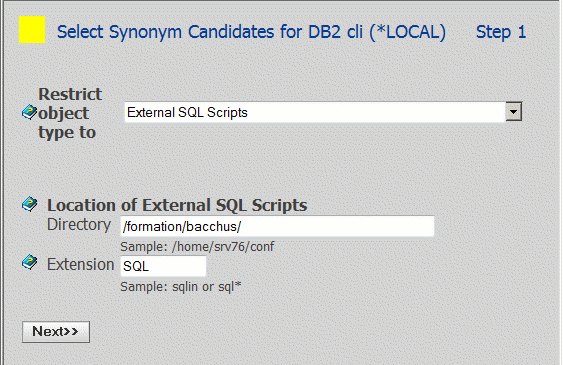This screenshot has height=365, width=563.
Task: Open help icon beside Restrict object type
Action: coord(29,112)
